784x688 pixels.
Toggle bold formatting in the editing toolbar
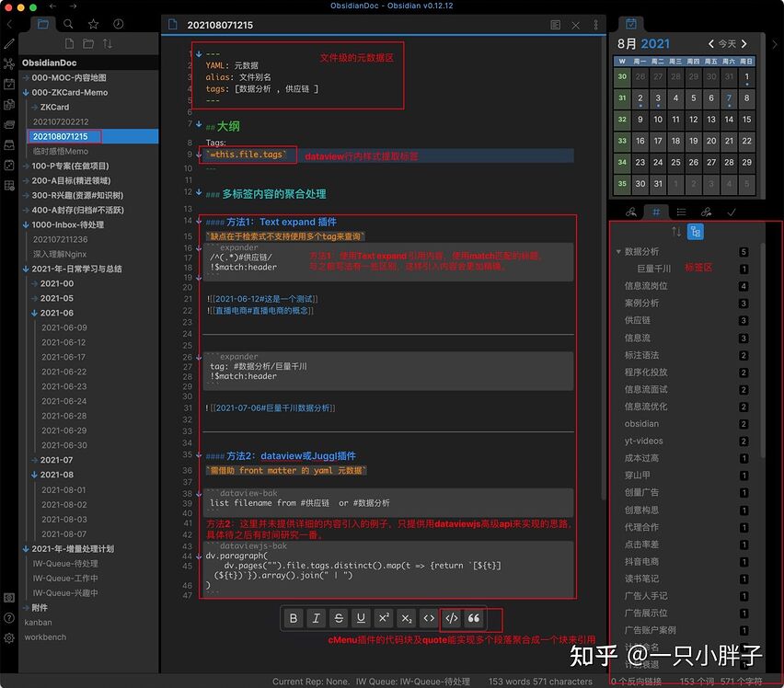point(294,618)
